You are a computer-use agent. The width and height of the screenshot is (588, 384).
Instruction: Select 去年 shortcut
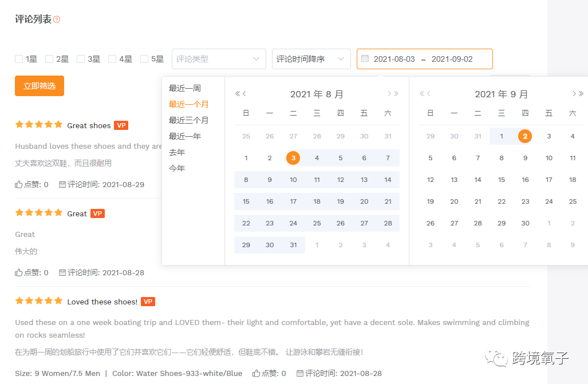tap(177, 152)
